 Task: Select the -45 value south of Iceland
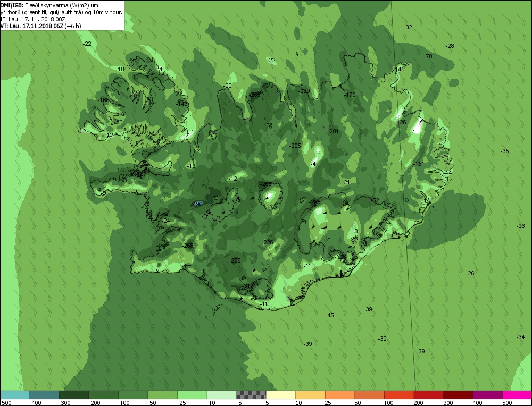coord(330,315)
